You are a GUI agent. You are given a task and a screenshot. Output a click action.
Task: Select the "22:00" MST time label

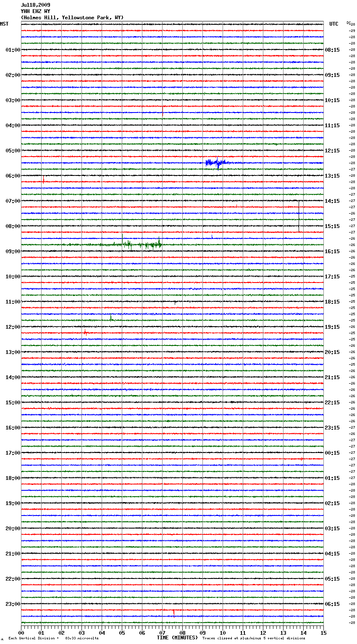point(13,579)
